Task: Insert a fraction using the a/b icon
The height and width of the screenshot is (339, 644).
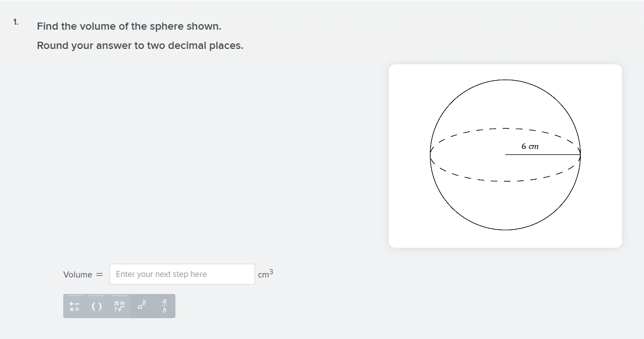Action: click(163, 306)
